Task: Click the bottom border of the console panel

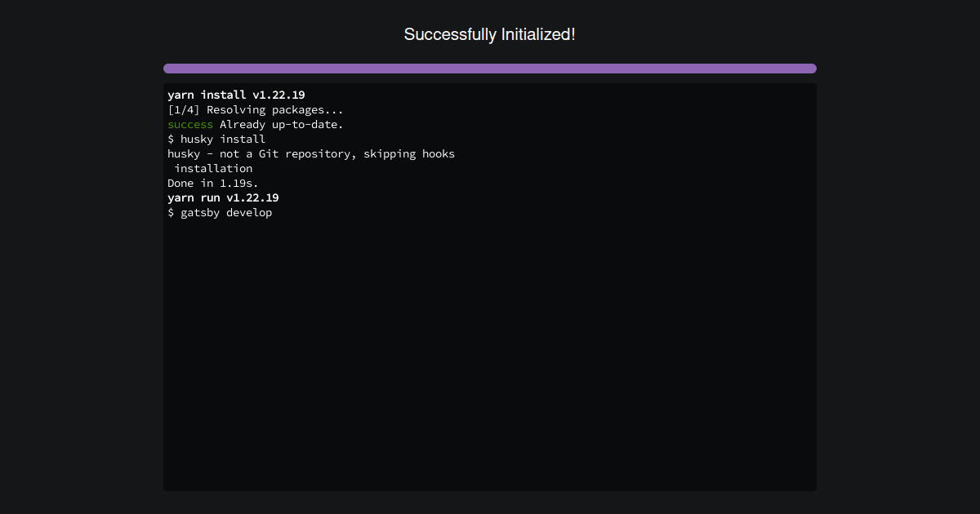Action: coord(490,490)
